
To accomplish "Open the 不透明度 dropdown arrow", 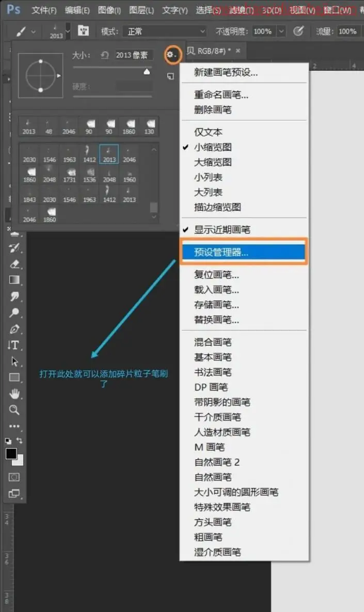I will pos(281,31).
